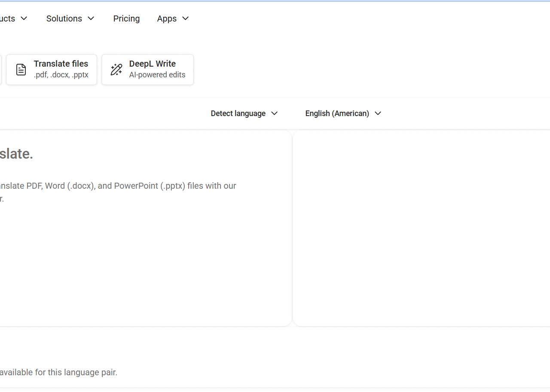This screenshot has height=392, width=550.
Task: Click the AI-powered edits subtitle text
Action: 157,74
